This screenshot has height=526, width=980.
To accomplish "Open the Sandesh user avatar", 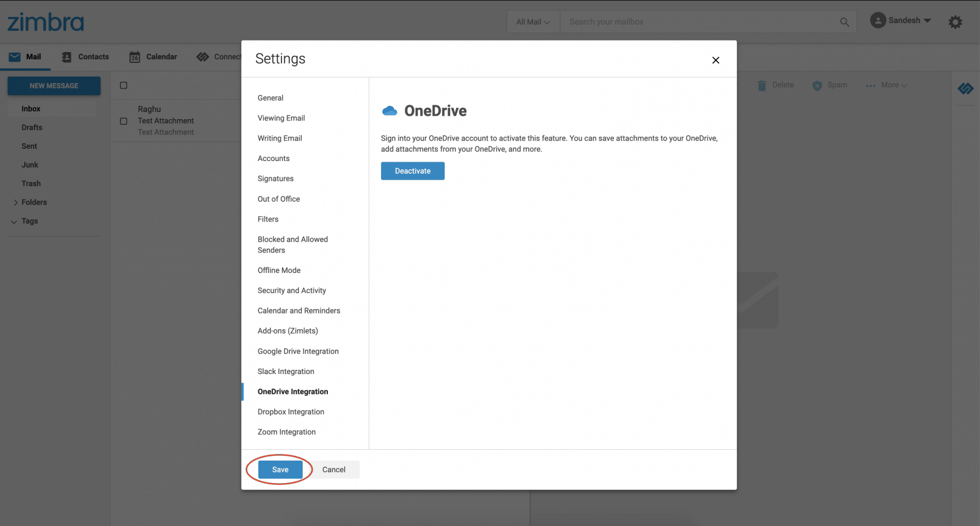I will (878, 21).
